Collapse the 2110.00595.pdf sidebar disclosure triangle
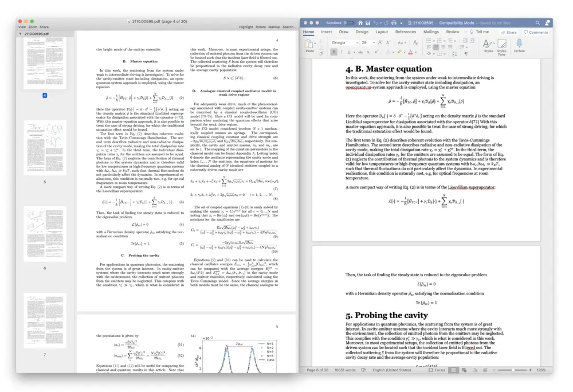The height and width of the screenshot is (392, 573). click(21, 34)
